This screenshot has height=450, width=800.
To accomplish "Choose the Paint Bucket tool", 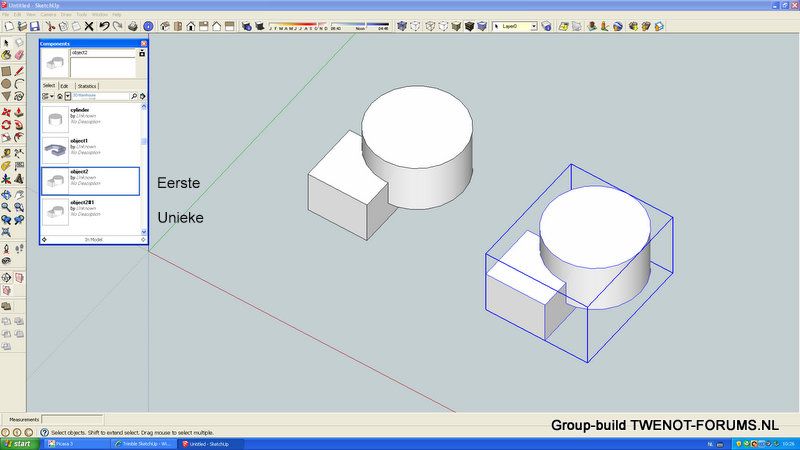I will pyautogui.click(x=6, y=55).
